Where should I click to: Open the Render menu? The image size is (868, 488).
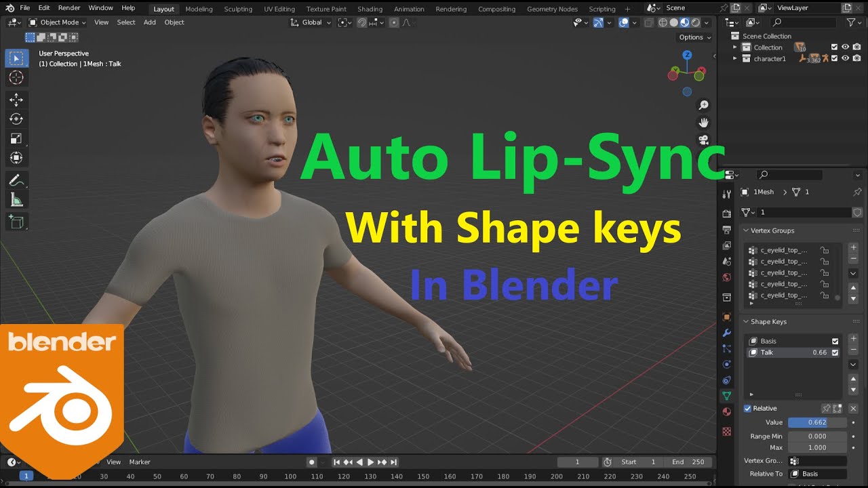[x=69, y=8]
